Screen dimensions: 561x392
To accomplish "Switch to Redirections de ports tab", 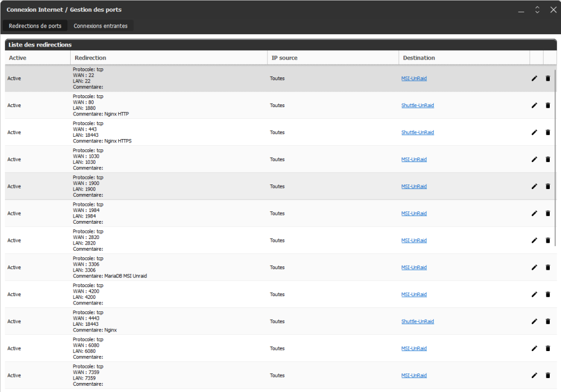I will pyautogui.click(x=35, y=26).
